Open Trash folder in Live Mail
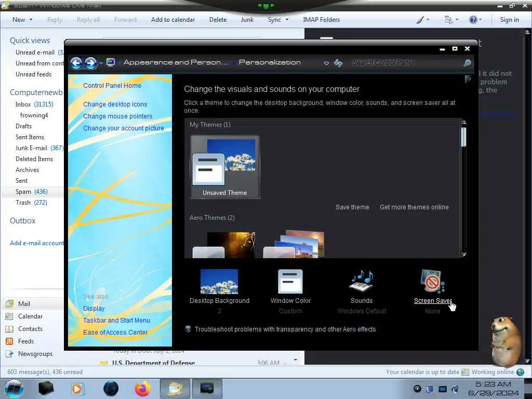 31,203
